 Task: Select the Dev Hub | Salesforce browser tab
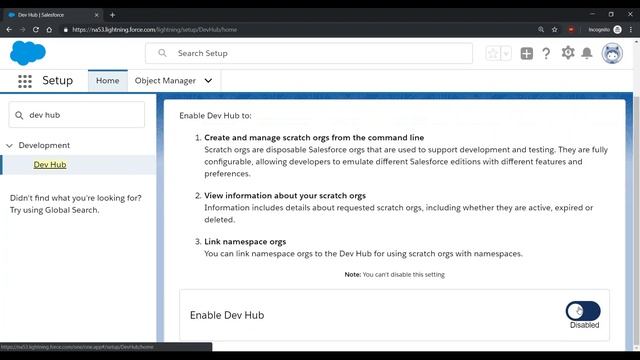pos(52,15)
